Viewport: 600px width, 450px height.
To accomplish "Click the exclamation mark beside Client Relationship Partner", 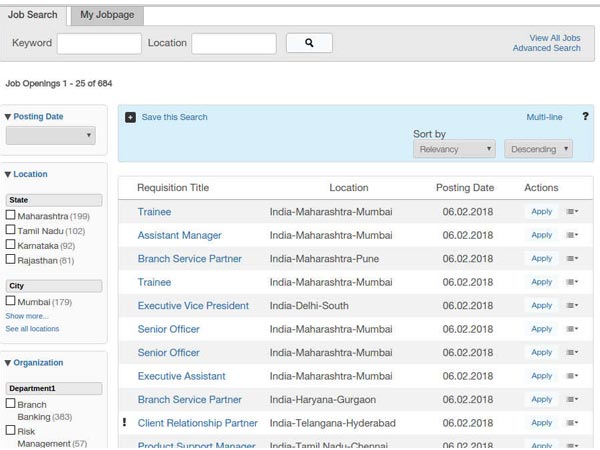I will pos(124,422).
